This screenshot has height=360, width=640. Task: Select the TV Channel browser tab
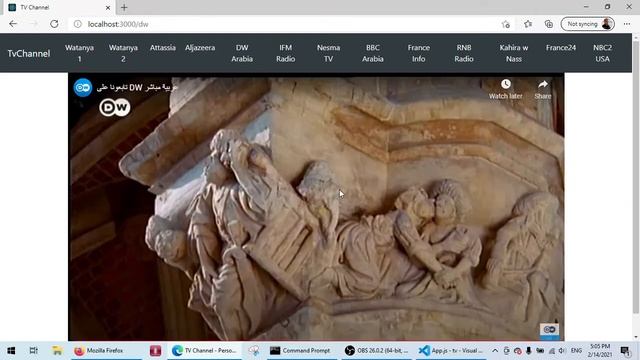(59, 7)
